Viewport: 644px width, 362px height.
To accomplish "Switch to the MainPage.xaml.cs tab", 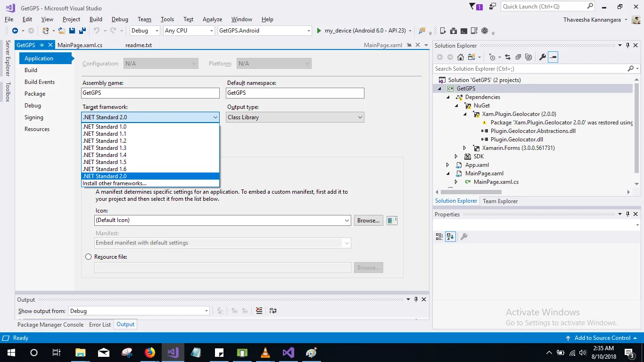I will 80,45.
